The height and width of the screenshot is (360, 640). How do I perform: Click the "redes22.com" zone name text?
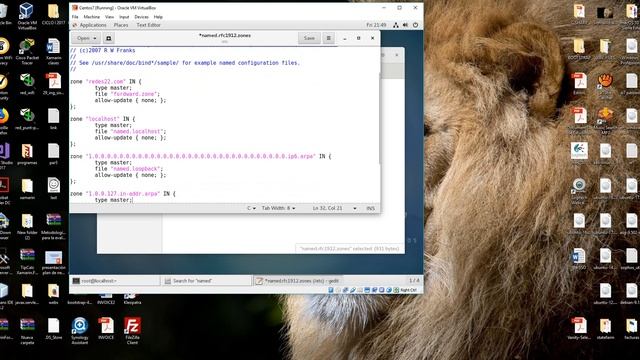(x=106, y=82)
